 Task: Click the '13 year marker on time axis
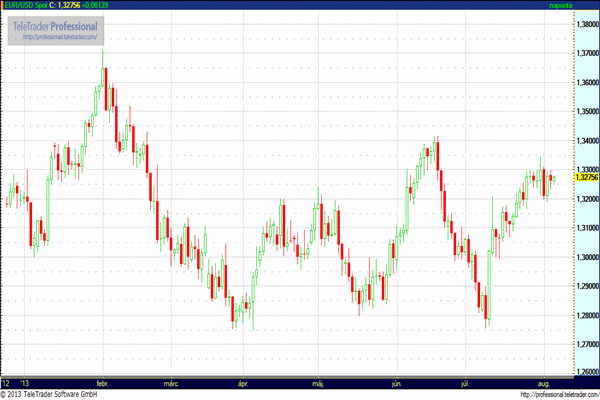coord(25,384)
